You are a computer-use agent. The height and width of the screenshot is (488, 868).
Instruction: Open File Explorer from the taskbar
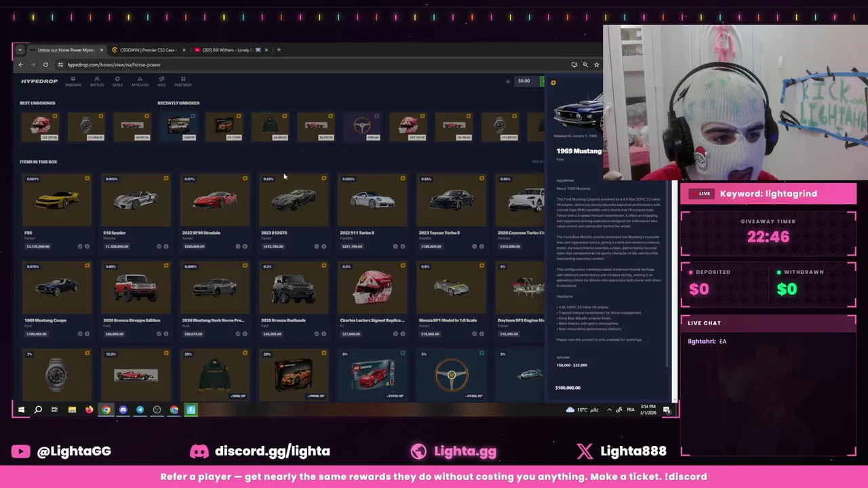(x=72, y=409)
